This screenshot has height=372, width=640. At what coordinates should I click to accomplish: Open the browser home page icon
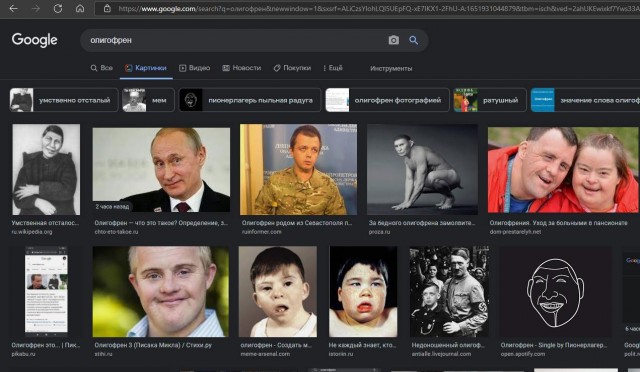point(80,8)
